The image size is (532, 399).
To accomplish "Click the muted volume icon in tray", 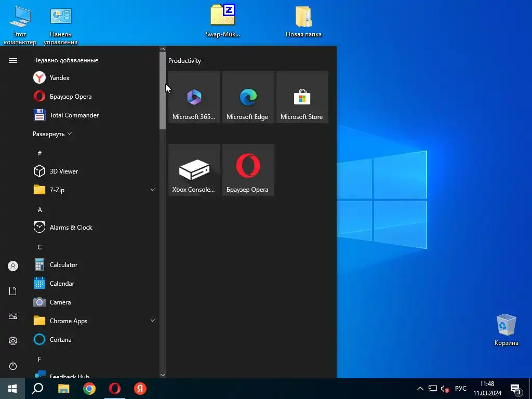I will click(x=445, y=389).
